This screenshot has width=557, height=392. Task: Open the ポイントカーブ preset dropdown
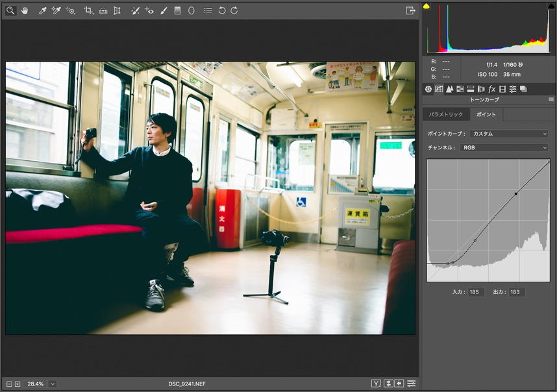click(509, 134)
